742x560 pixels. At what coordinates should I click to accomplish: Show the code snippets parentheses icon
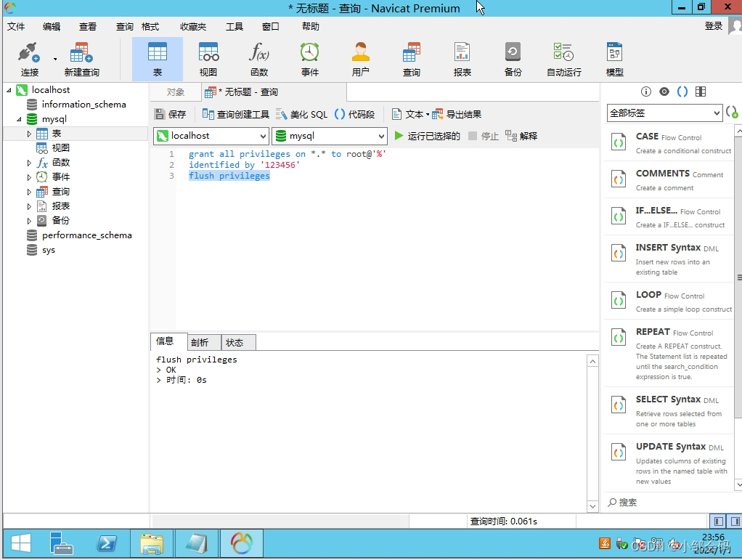[682, 92]
